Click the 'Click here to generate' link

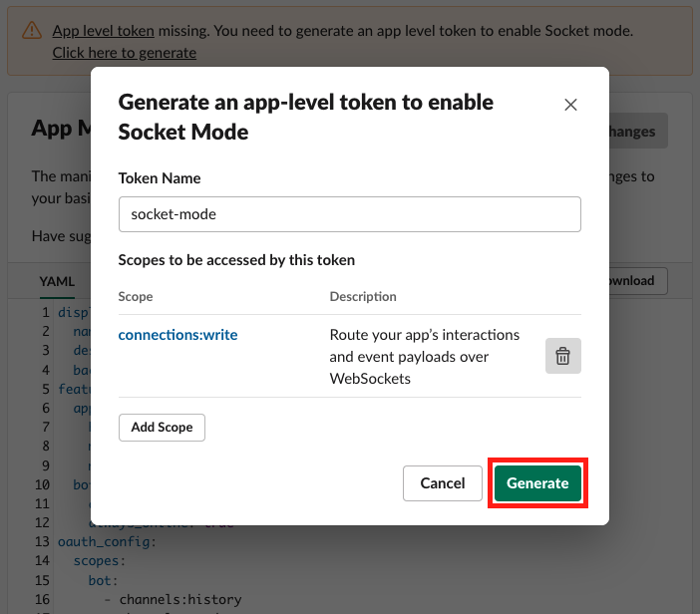[125, 53]
